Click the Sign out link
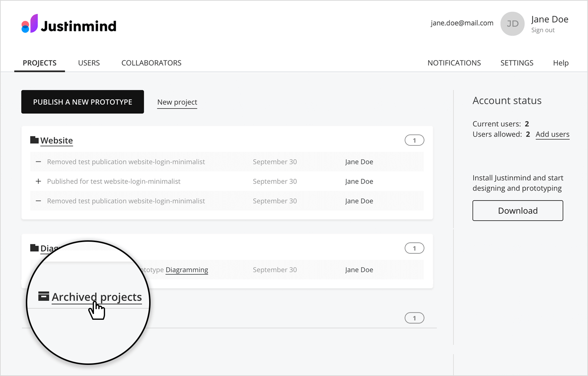 [x=543, y=30]
